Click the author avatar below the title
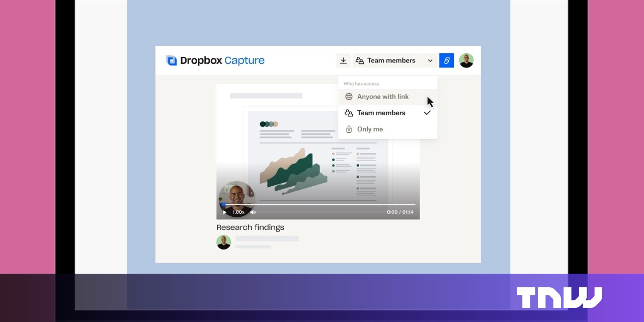Viewport: 644px width, 322px height. coord(223,242)
